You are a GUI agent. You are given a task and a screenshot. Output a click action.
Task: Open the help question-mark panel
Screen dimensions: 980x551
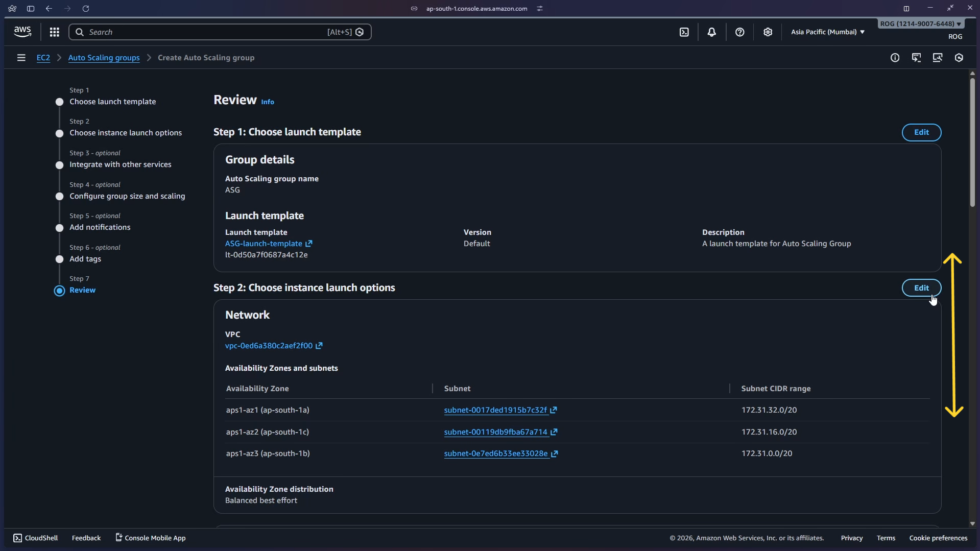740,32
